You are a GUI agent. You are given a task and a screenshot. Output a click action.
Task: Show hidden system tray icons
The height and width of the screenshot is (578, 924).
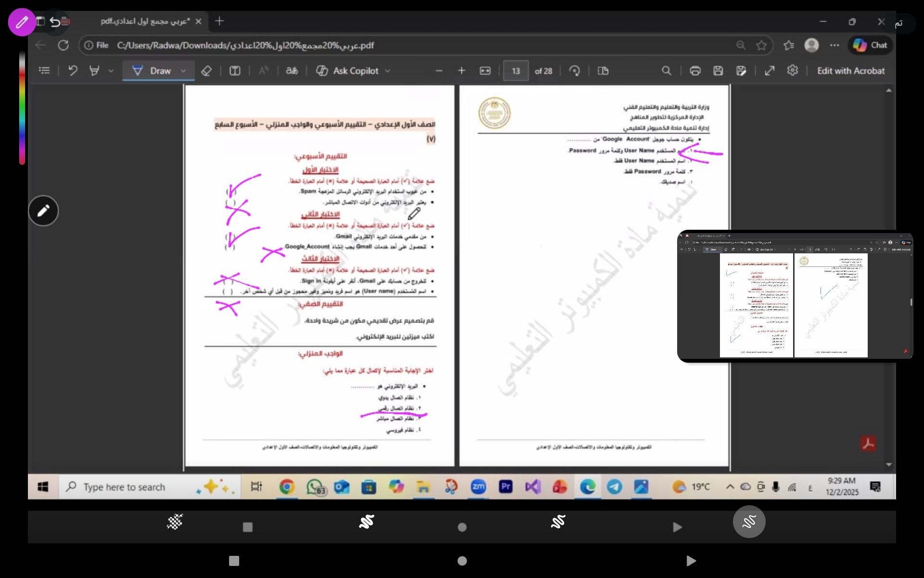730,487
